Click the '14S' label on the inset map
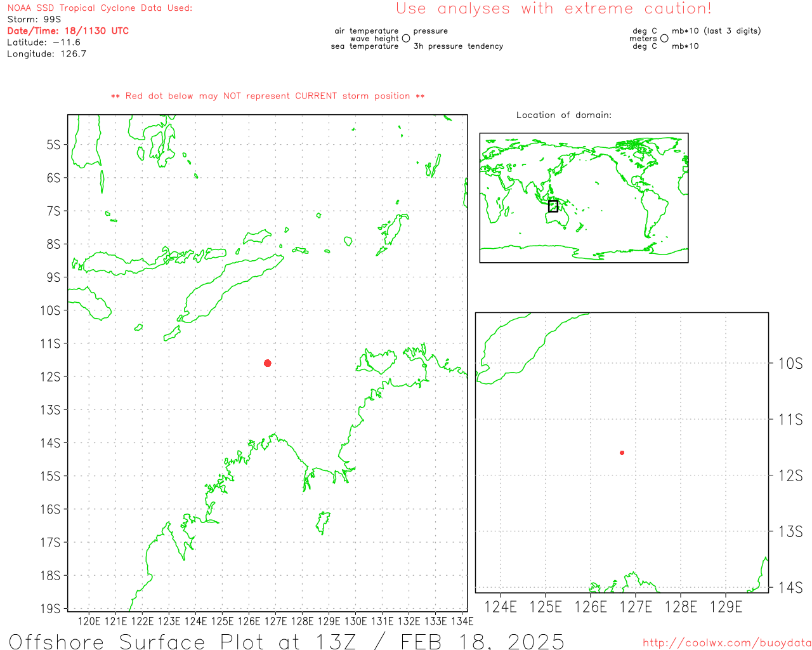Image resolution: width=812 pixels, height=650 pixels. tap(790, 588)
